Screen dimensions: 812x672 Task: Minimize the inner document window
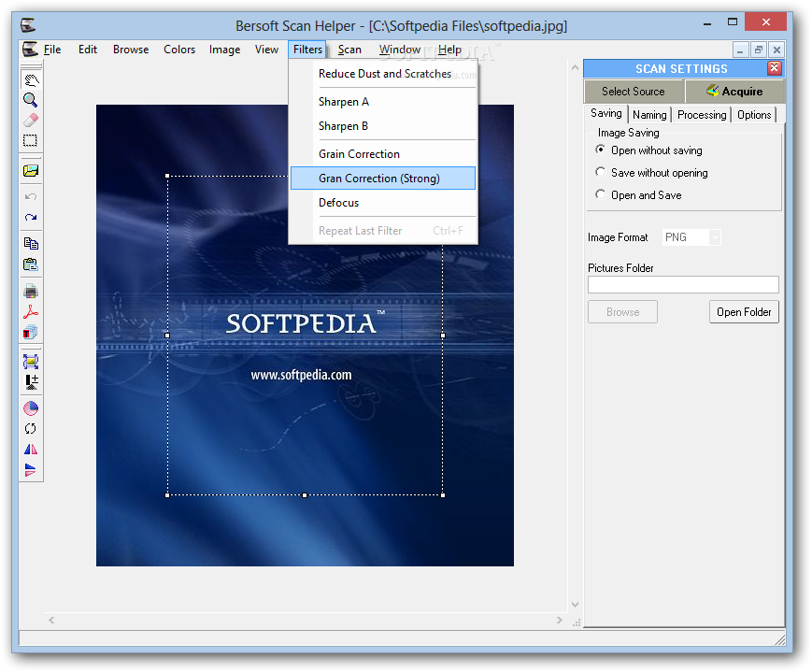click(741, 50)
